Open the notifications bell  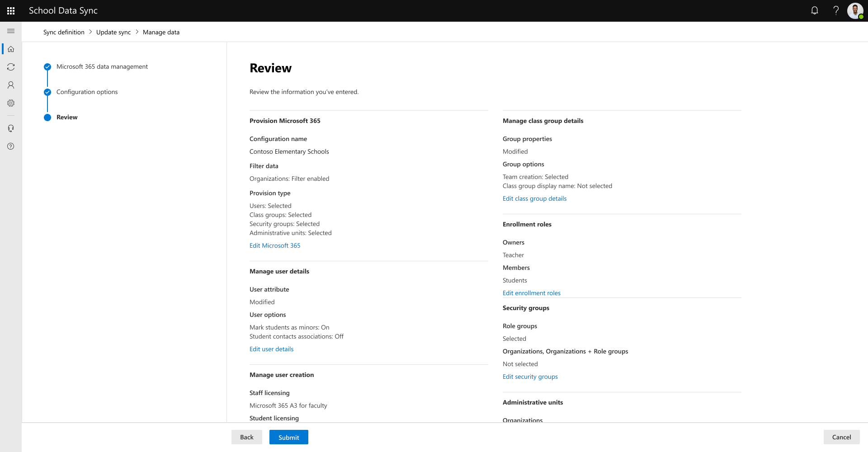pyautogui.click(x=815, y=11)
